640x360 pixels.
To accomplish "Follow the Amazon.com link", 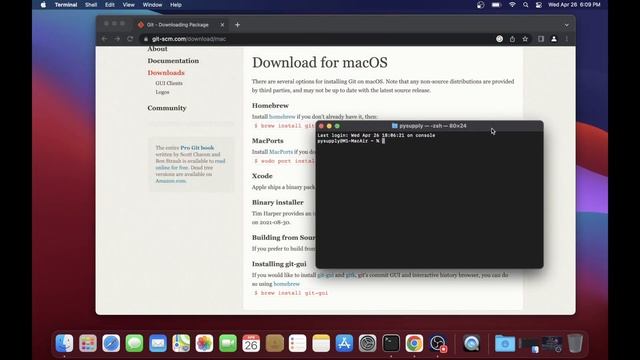I will [x=171, y=181].
